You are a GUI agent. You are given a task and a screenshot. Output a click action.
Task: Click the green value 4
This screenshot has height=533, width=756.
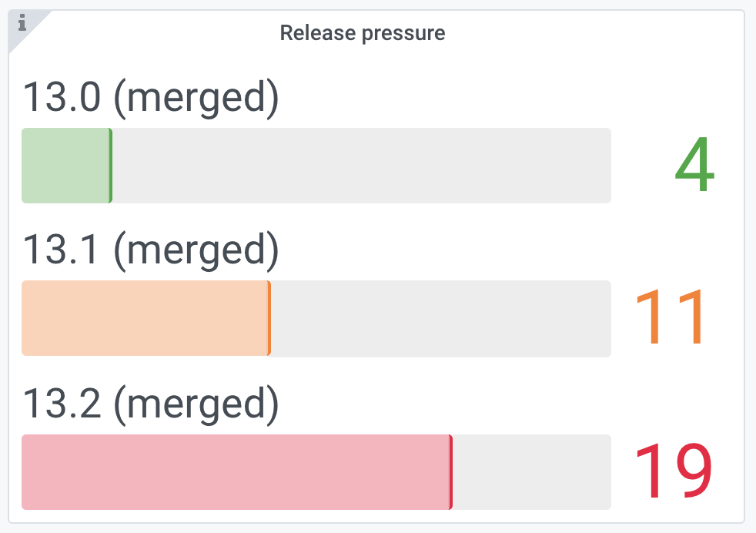click(x=694, y=165)
